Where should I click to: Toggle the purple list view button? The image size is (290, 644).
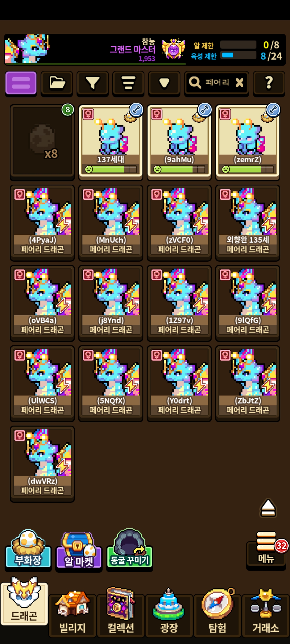21,83
